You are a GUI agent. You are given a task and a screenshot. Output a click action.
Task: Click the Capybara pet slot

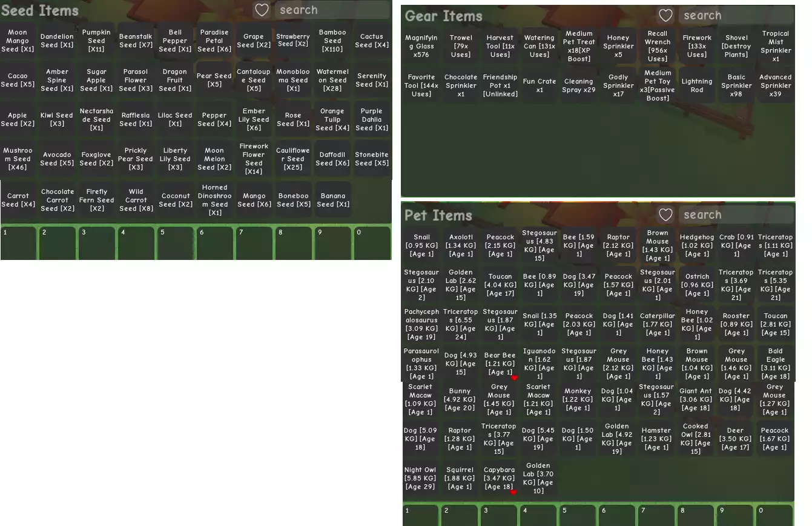[500, 478]
